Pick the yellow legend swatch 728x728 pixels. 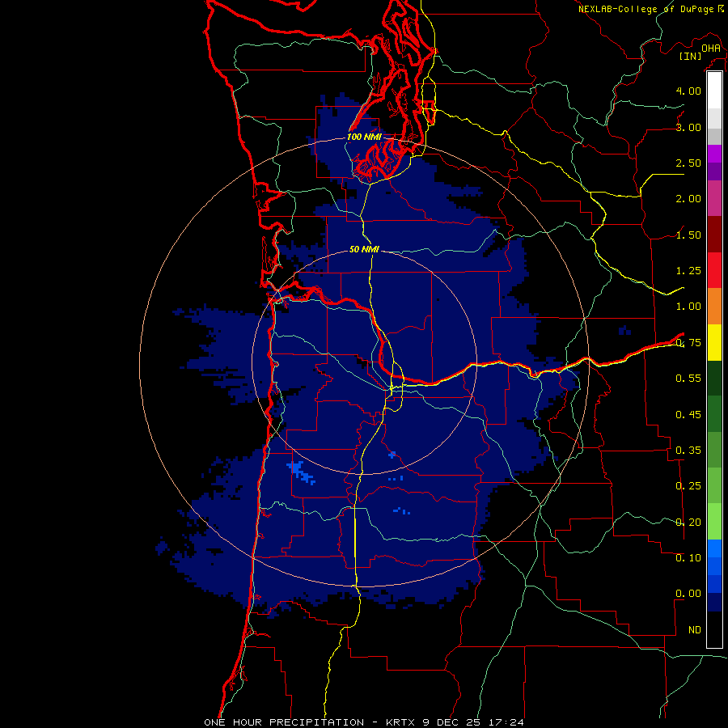(714, 342)
